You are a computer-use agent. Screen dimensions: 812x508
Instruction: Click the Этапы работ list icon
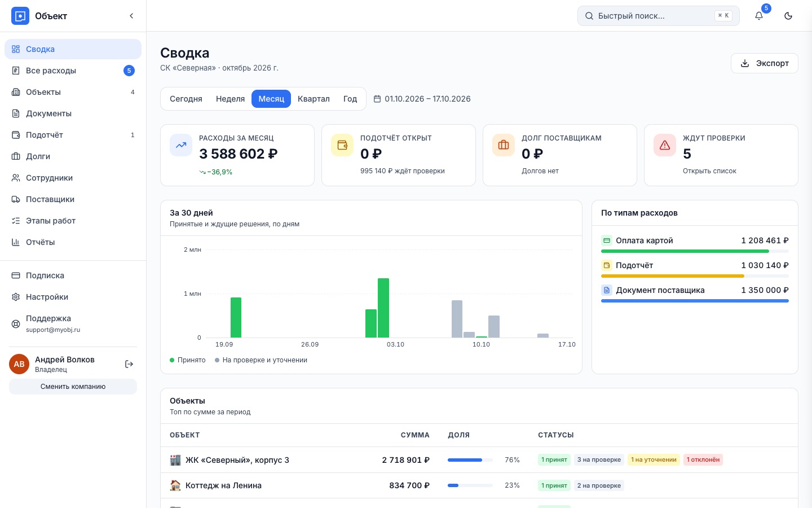(16, 221)
